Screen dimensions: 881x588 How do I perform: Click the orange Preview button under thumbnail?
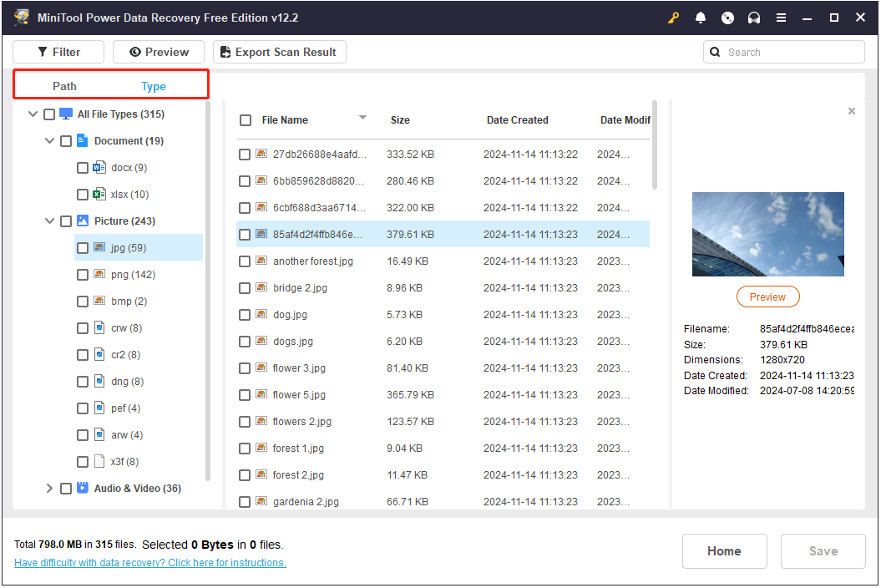pyautogui.click(x=767, y=297)
